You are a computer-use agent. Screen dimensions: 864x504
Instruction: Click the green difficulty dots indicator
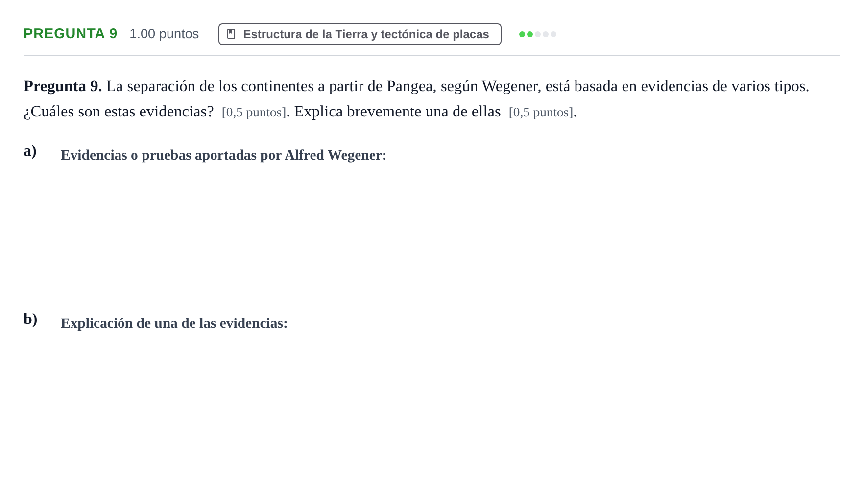click(538, 34)
